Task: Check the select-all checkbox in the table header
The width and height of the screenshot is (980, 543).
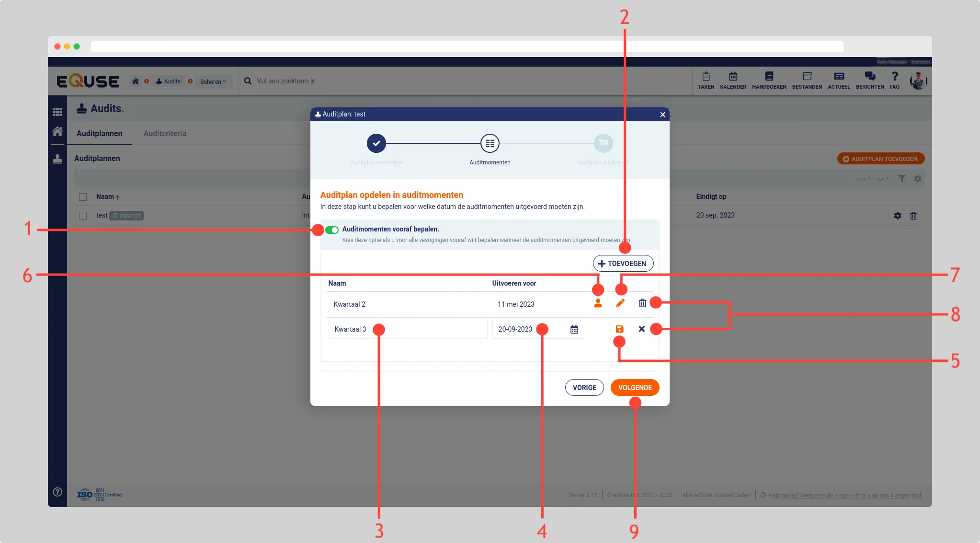Action: pyautogui.click(x=83, y=197)
